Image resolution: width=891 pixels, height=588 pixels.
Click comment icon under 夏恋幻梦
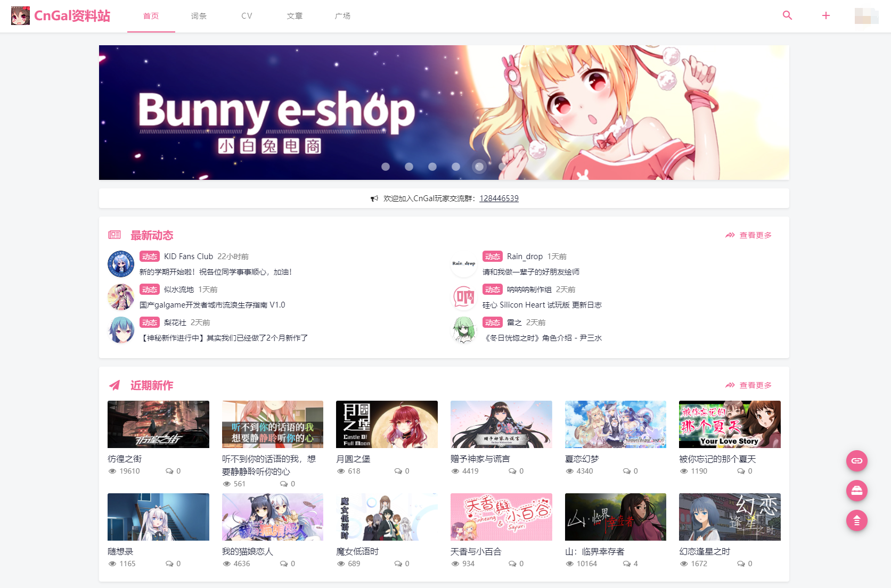(x=627, y=471)
